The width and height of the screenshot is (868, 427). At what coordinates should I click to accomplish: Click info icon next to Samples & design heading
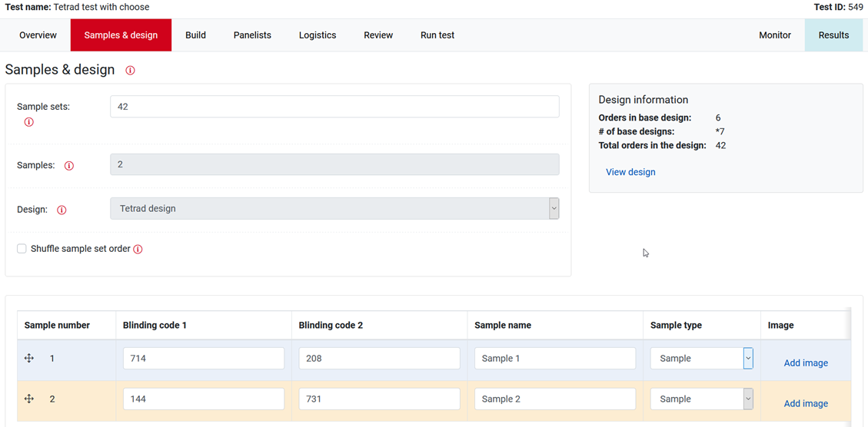coord(130,71)
